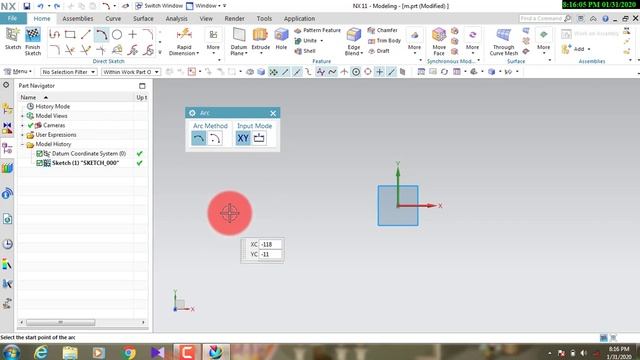
Task: Select the Quick Extend tool
Action: (85, 50)
